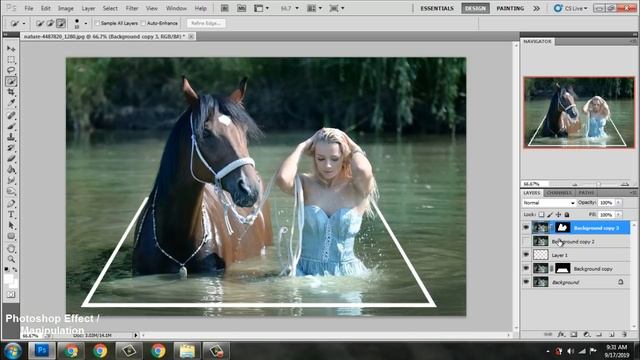Click the Add layer style fx icon
The height and width of the screenshot is (360, 640).
(561, 334)
